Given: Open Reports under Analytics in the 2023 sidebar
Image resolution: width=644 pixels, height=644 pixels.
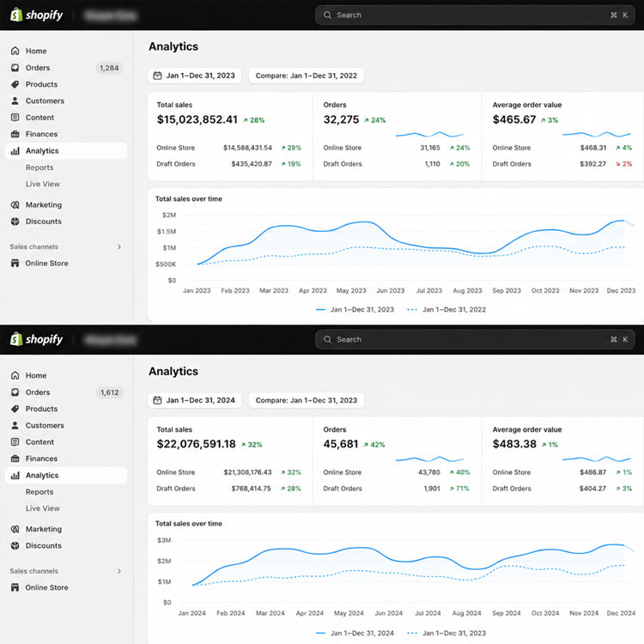Looking at the screenshot, I should point(39,167).
